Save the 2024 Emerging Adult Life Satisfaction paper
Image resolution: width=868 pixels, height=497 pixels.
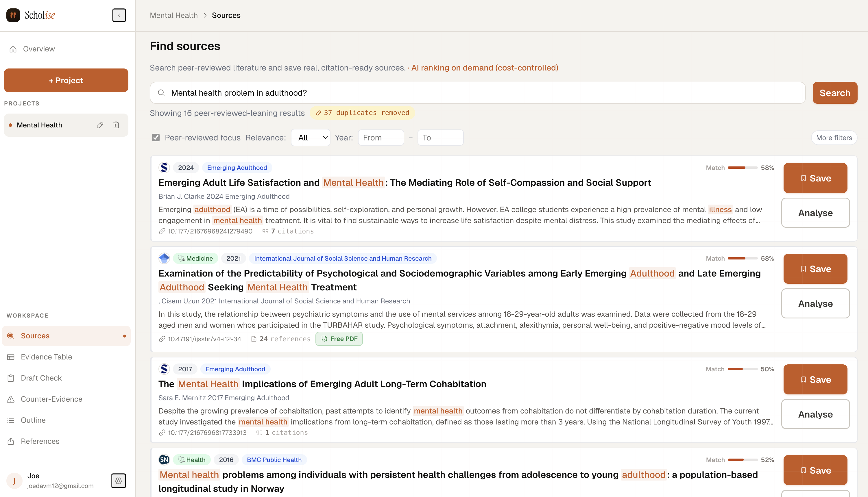click(815, 178)
